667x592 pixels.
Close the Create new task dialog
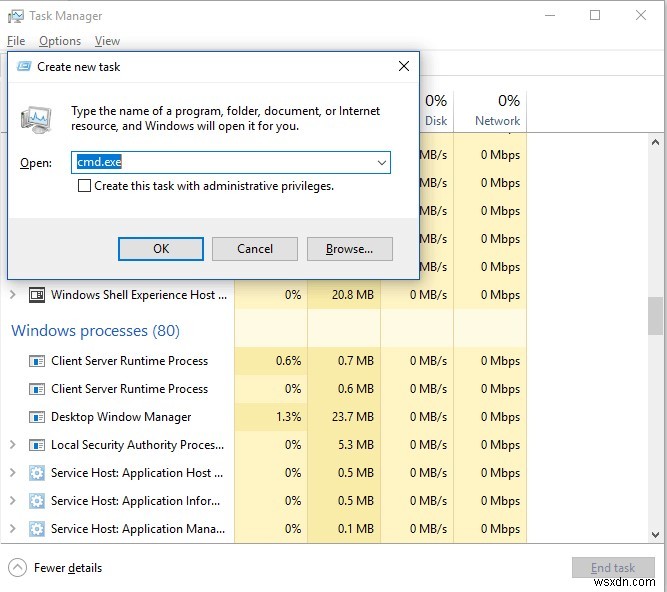click(404, 66)
